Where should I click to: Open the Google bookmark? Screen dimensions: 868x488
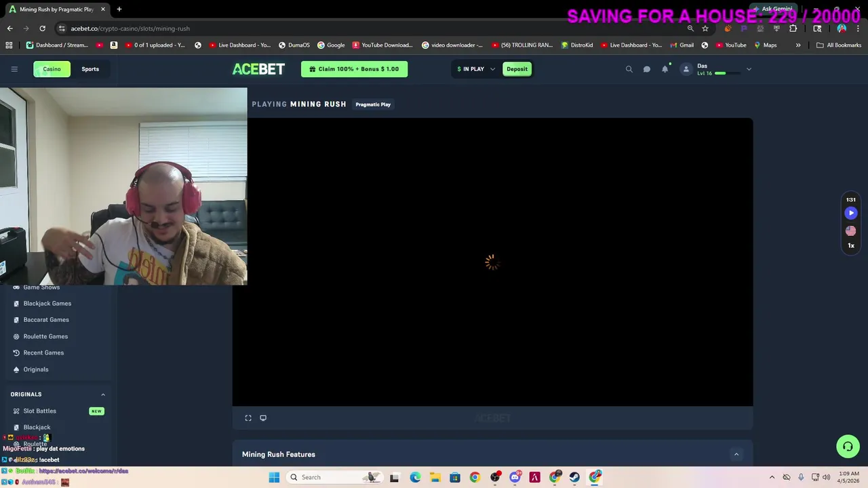click(x=331, y=45)
